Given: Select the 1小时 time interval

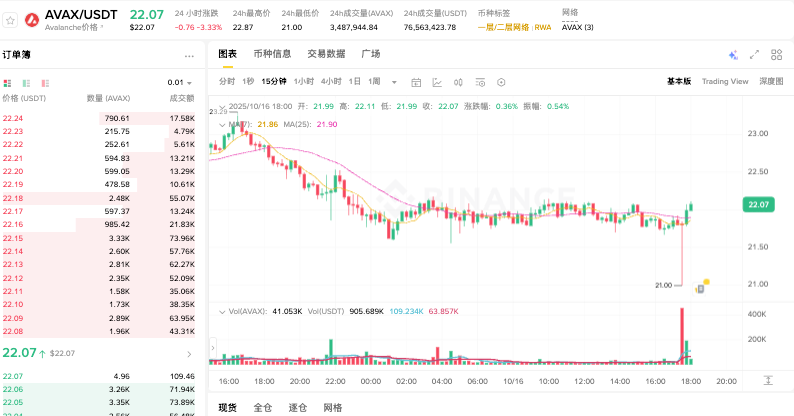Looking at the screenshot, I should point(304,81).
